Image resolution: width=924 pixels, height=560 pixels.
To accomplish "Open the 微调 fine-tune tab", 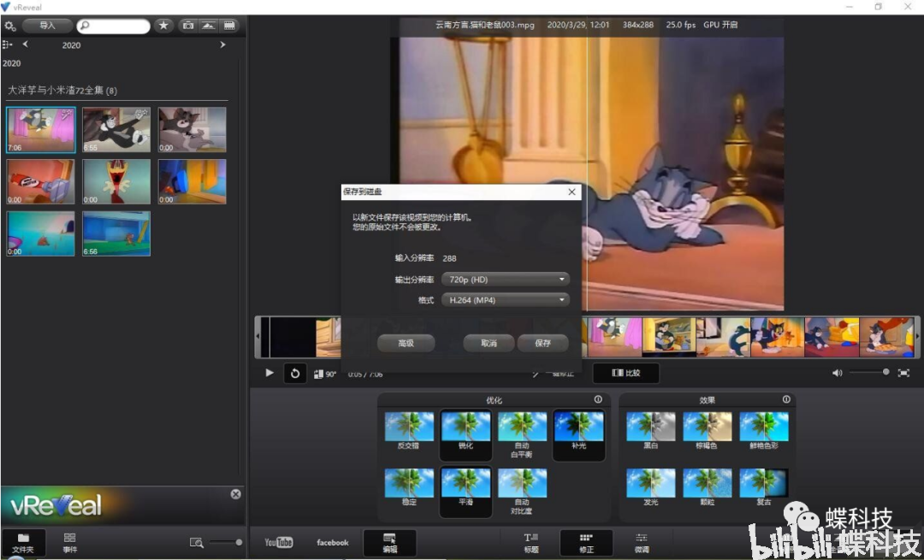I will 642,543.
